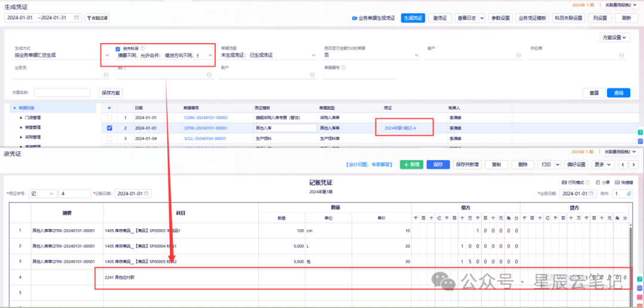Click the 偏好设置 button
644x308 pixels.
click(x=576, y=165)
